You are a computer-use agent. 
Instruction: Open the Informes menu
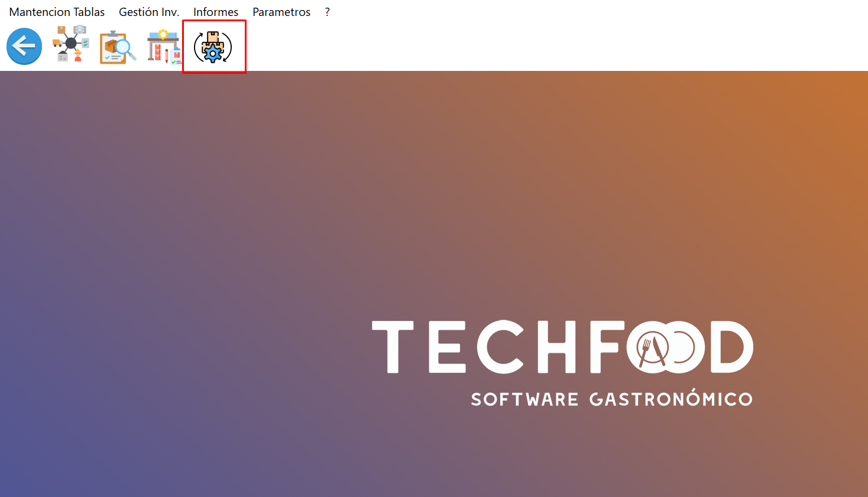click(216, 12)
